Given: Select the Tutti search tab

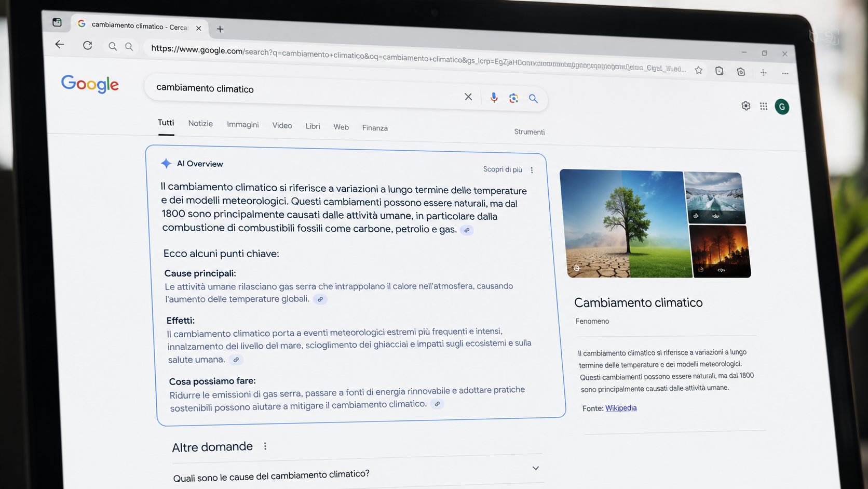Looking at the screenshot, I should (x=166, y=123).
